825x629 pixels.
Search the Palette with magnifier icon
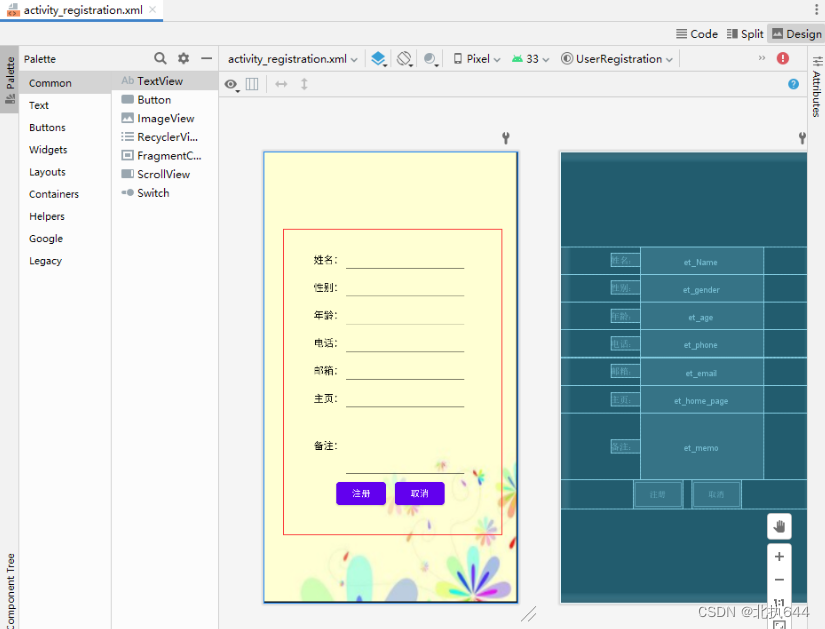[x=160, y=58]
